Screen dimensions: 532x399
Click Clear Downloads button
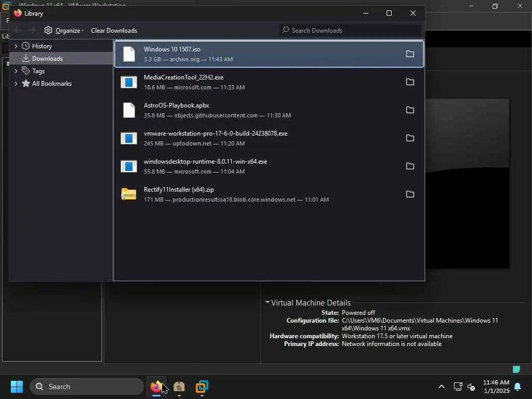point(114,31)
